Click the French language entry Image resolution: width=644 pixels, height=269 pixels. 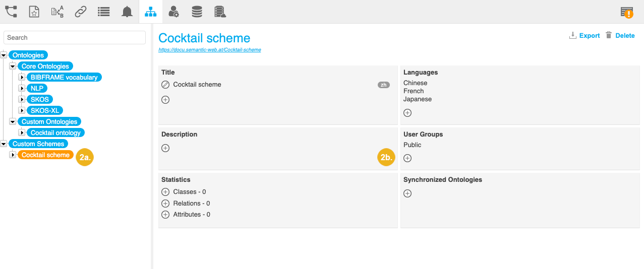pos(414,91)
